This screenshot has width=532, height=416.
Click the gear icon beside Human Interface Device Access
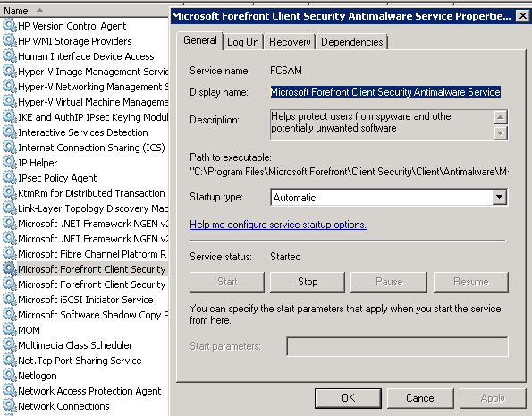coord(9,56)
